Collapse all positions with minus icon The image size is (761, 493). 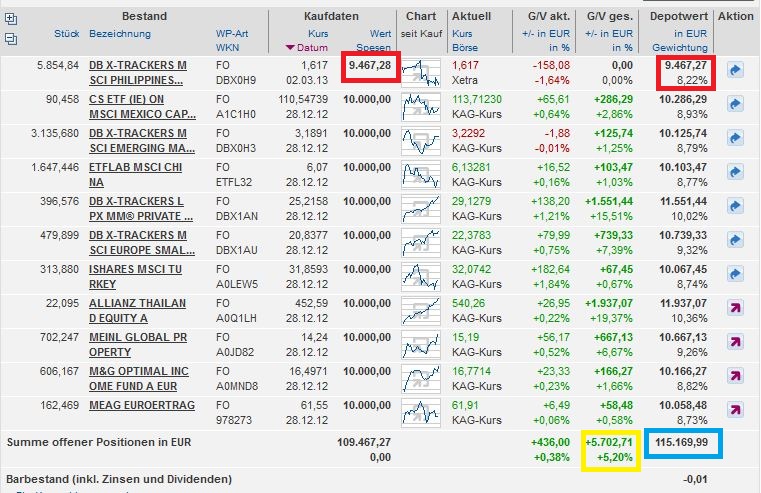[x=11, y=39]
